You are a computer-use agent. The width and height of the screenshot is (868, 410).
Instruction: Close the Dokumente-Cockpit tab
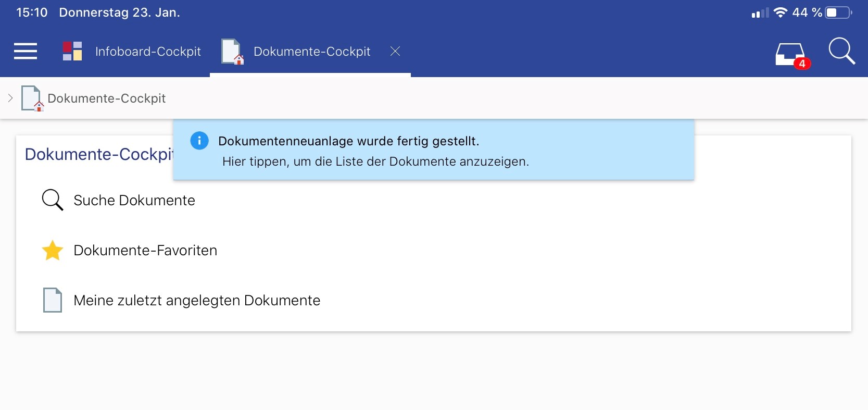click(x=395, y=51)
